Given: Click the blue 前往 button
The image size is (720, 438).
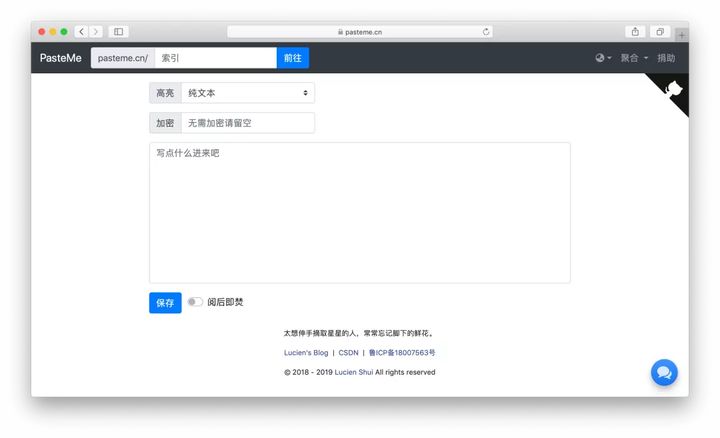Looking at the screenshot, I should coord(292,58).
